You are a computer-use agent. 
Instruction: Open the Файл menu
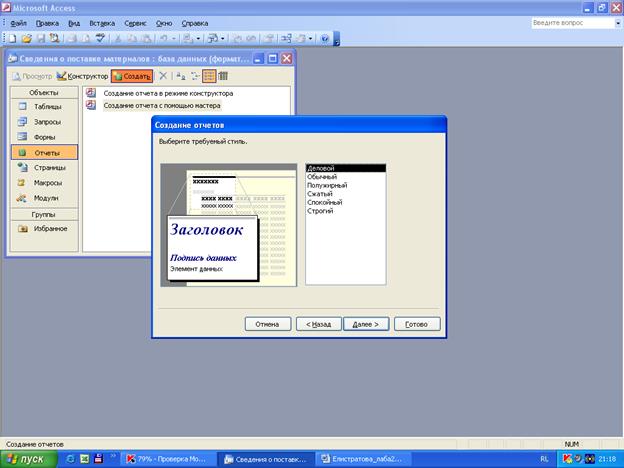tap(18, 23)
